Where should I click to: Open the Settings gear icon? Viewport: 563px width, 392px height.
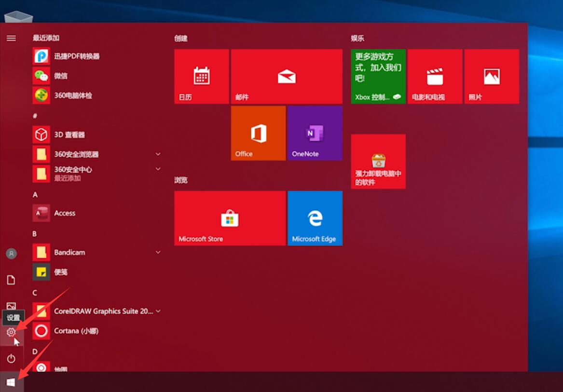[11, 332]
